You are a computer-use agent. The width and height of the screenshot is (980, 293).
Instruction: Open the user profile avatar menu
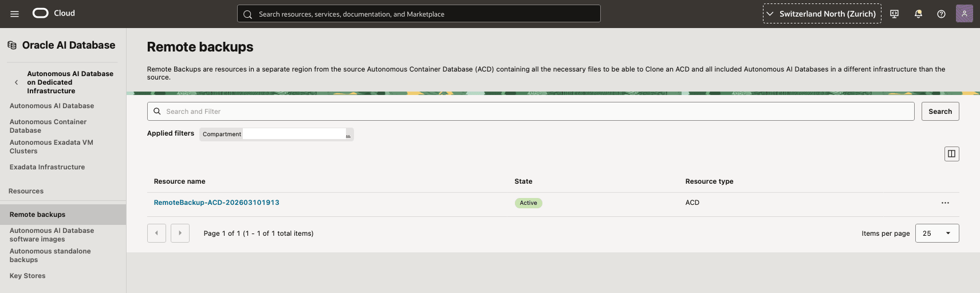pos(965,14)
